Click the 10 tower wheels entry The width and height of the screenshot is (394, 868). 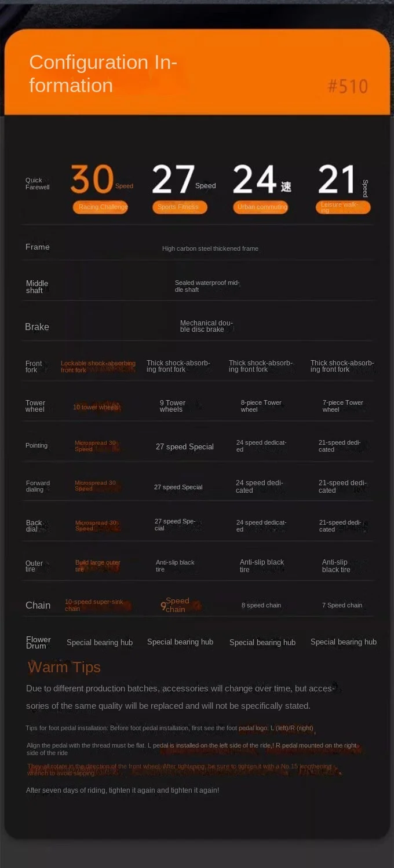(x=96, y=407)
